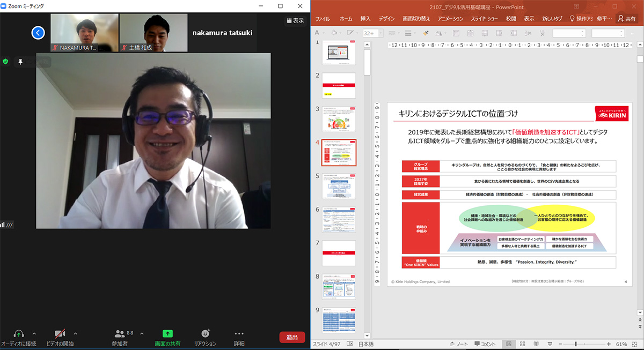Switch to Normal view icon
Screen dimensions: 644x350
(x=509, y=344)
